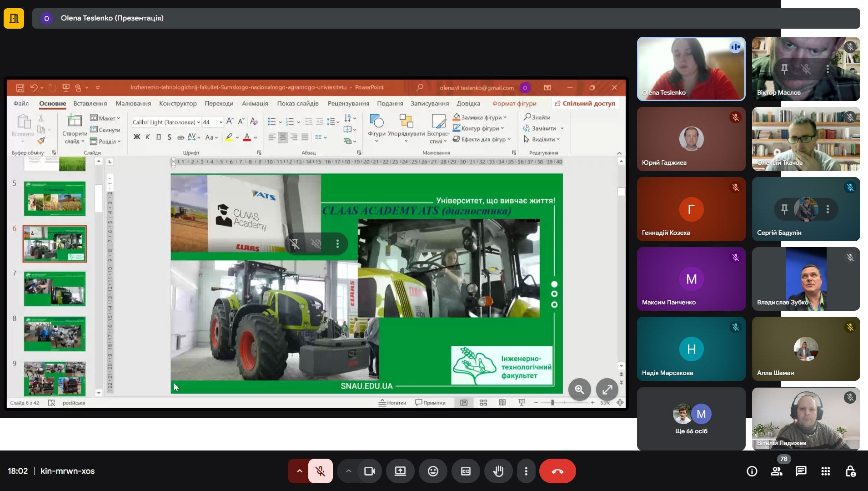Select slide 7 thumbnail in panel
868x491 pixels.
55,289
